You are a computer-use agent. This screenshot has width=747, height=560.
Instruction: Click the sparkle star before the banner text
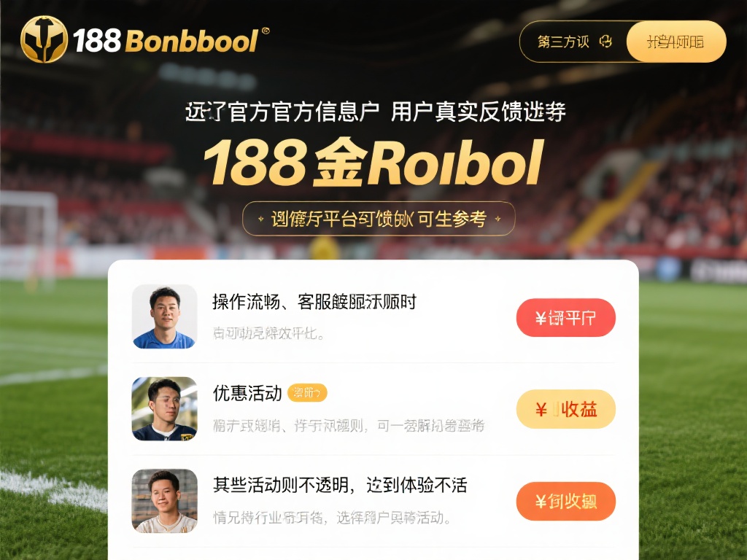[x=260, y=219]
